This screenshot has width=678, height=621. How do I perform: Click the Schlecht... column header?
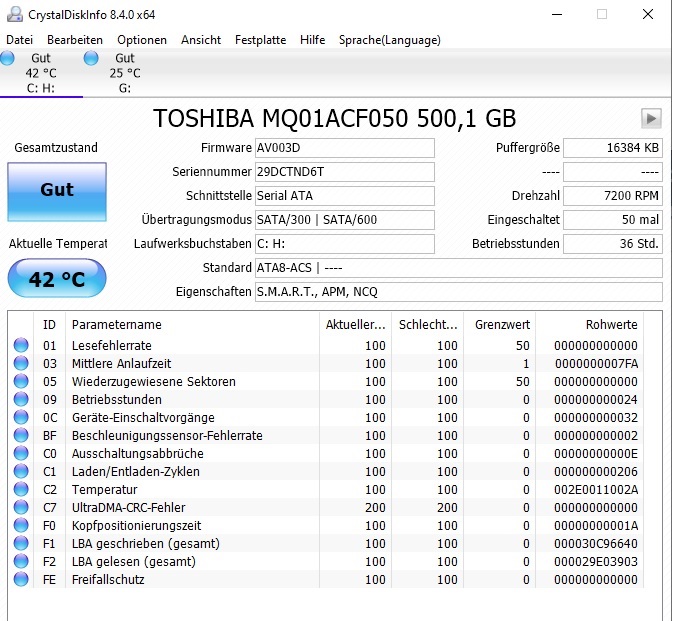pos(428,324)
